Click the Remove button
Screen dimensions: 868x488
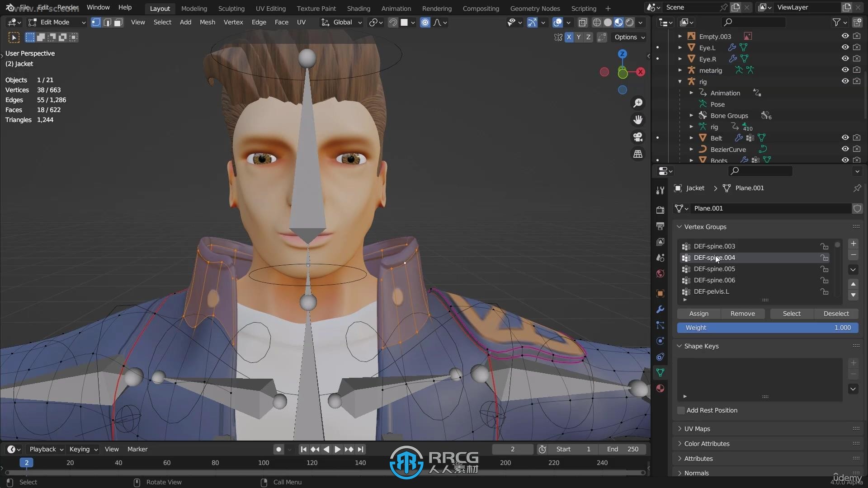pos(743,314)
